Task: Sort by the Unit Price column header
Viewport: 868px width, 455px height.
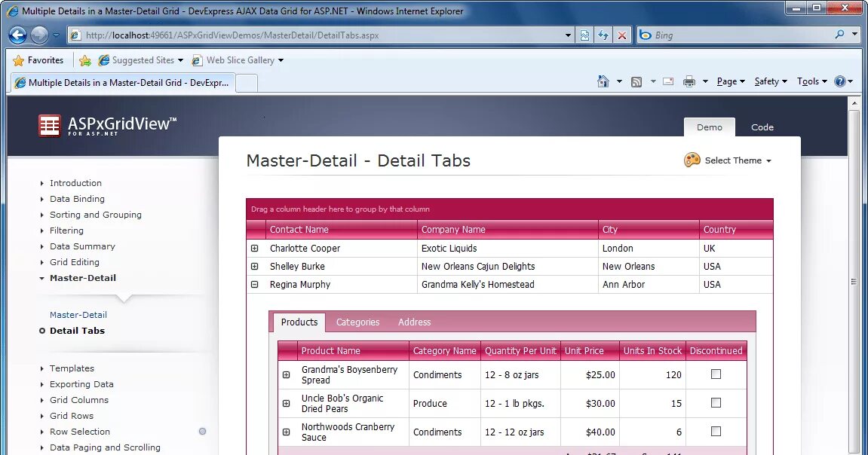Action: [590, 351]
